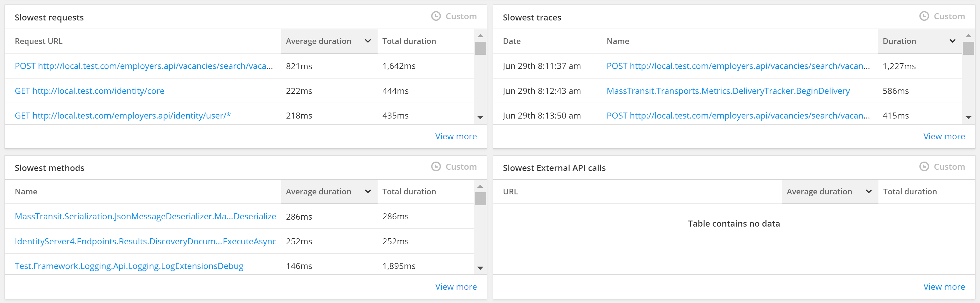Click Table contains no data message
The height and width of the screenshot is (303, 980).
pyautogui.click(x=733, y=223)
